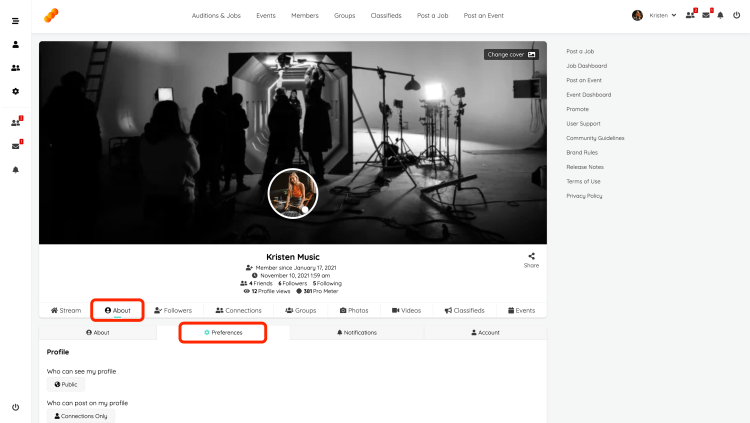The image size is (750, 423).
Task: Open Auditions & Jobs menu
Action: click(216, 15)
